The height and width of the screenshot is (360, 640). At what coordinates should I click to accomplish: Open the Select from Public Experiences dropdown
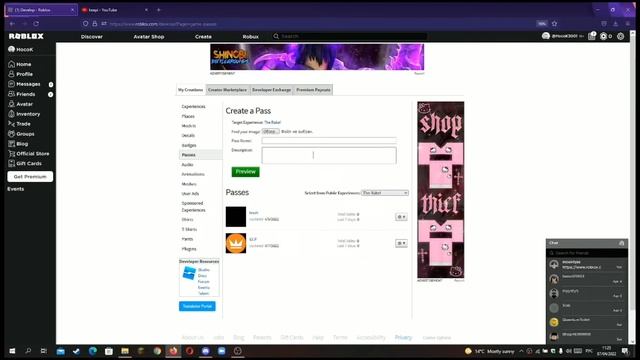(384, 193)
